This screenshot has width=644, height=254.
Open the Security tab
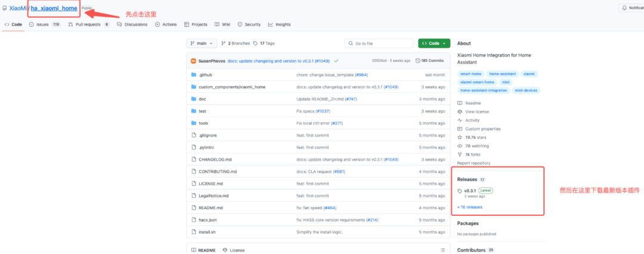point(249,24)
